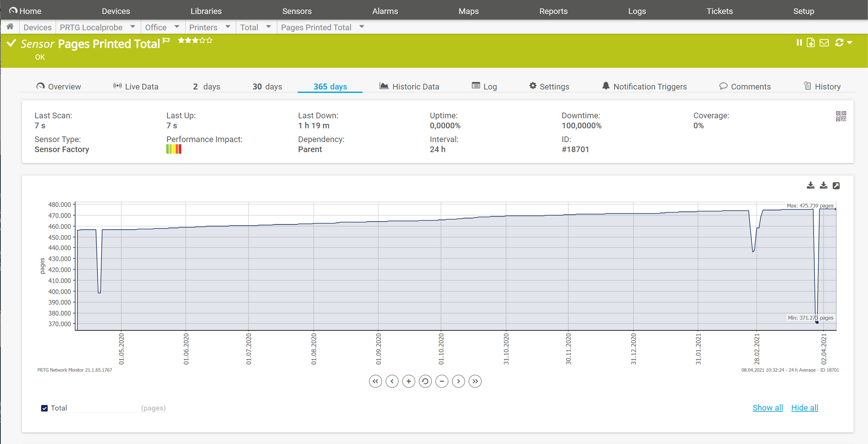Image resolution: width=868 pixels, height=444 pixels.
Task: Click the home icon in the breadcrumb
Action: pyautogui.click(x=10, y=27)
